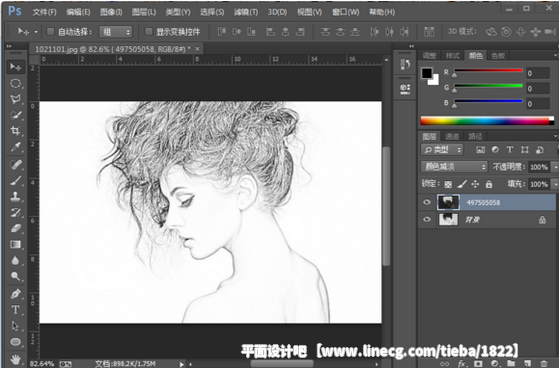559x370 pixels.
Task: Open the History panel icon
Action: pyautogui.click(x=405, y=64)
